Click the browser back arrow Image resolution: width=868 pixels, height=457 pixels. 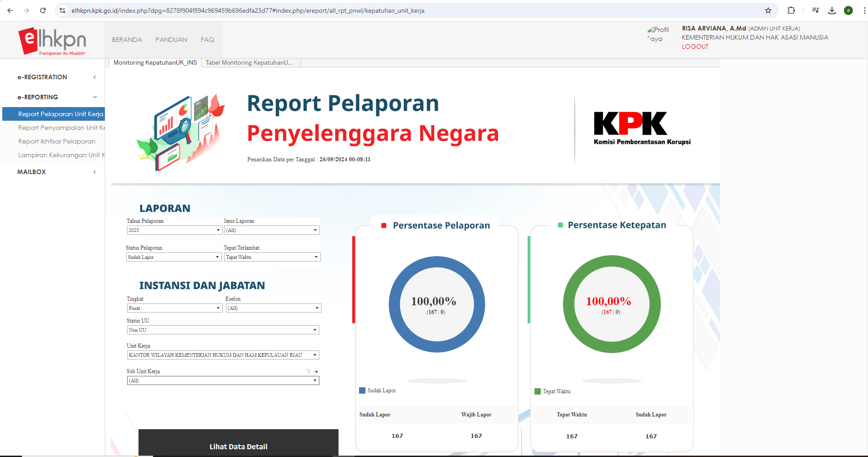9,10
